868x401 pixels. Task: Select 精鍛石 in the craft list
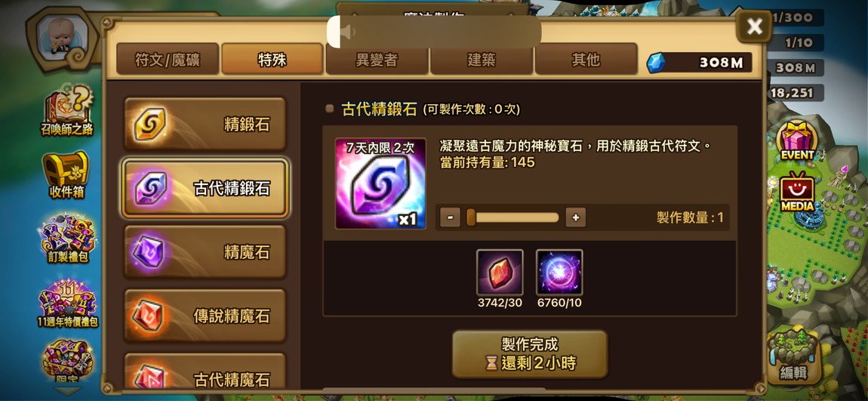pos(205,124)
